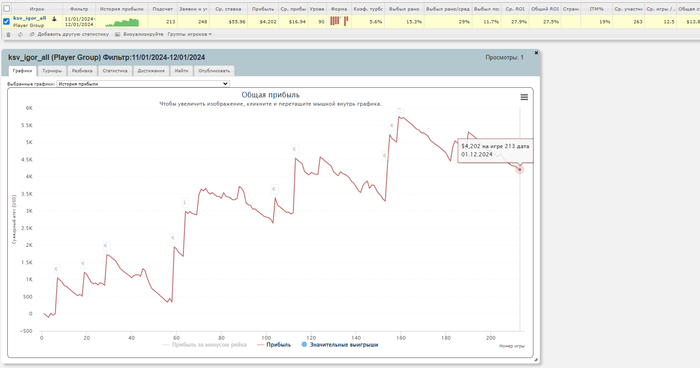
Task: Select the Найти tab
Action: pyautogui.click(x=181, y=71)
